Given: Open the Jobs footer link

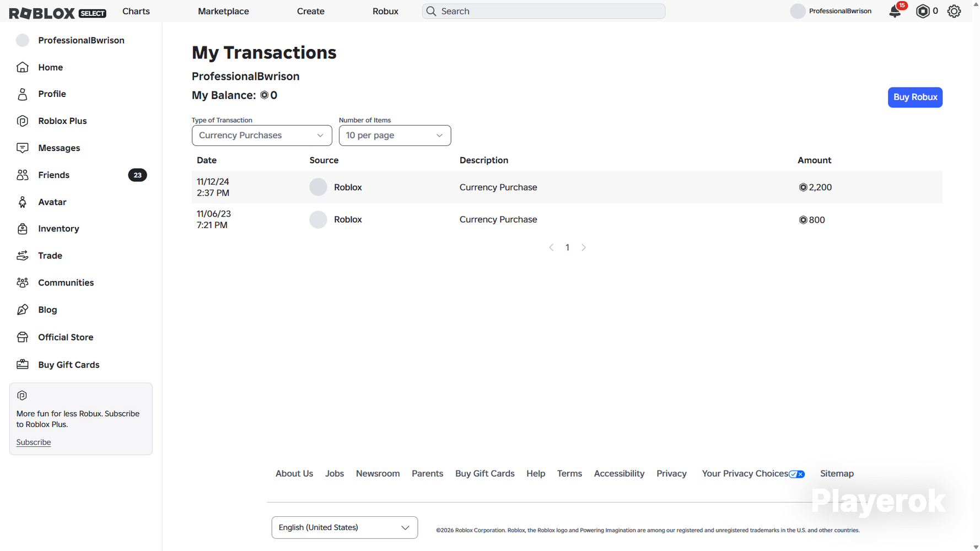Looking at the screenshot, I should coord(335,474).
